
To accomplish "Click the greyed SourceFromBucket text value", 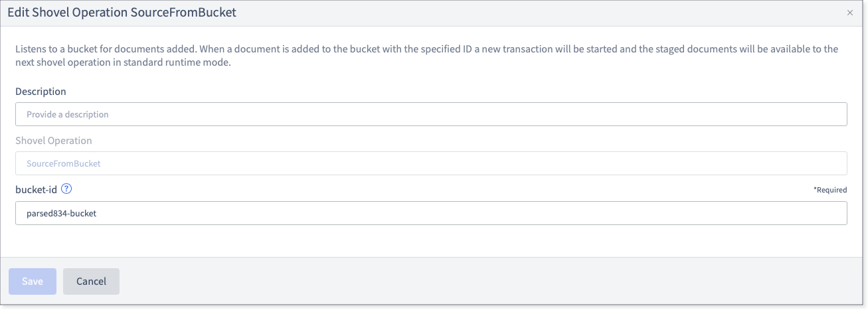I will pyautogui.click(x=63, y=163).
